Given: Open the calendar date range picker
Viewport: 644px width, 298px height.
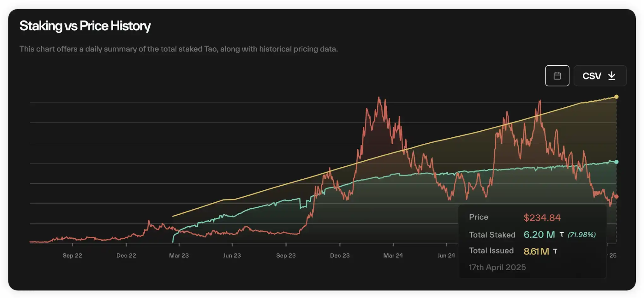Looking at the screenshot, I should [x=557, y=76].
